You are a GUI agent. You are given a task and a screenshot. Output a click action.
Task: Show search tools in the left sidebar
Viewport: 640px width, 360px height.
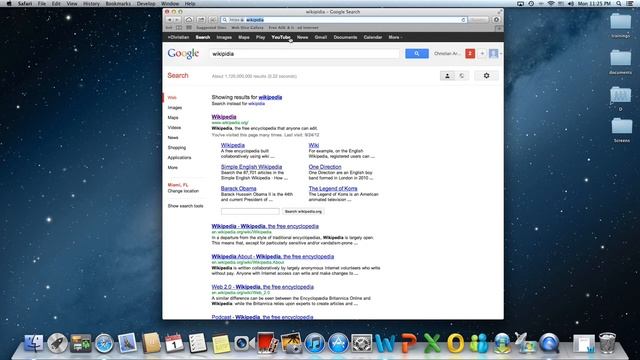coord(185,206)
